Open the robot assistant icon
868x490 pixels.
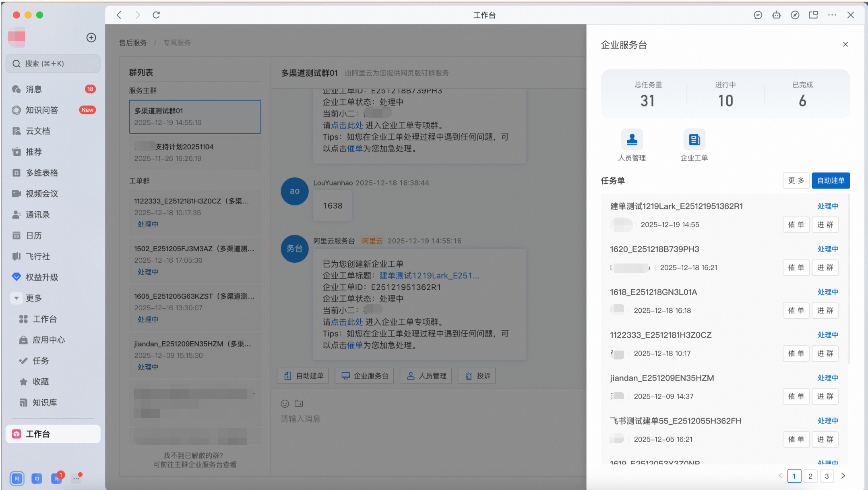(776, 15)
